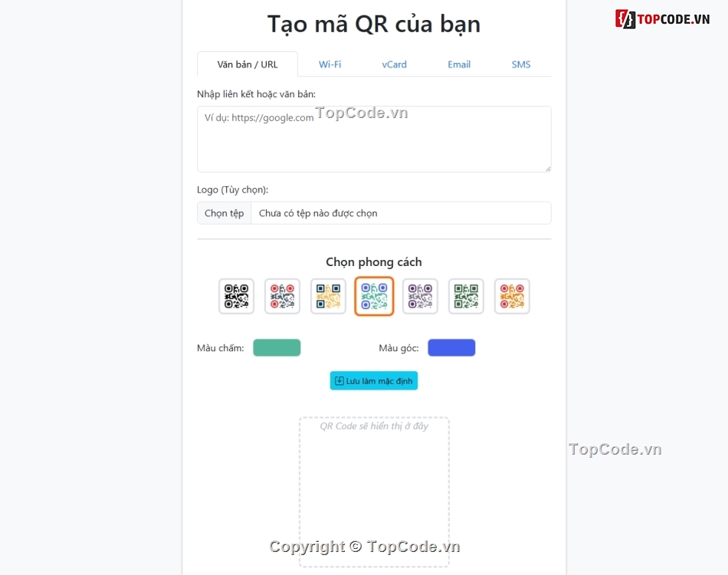The height and width of the screenshot is (575, 728).
Task: Open the Wi-Fi tab
Action: point(330,64)
